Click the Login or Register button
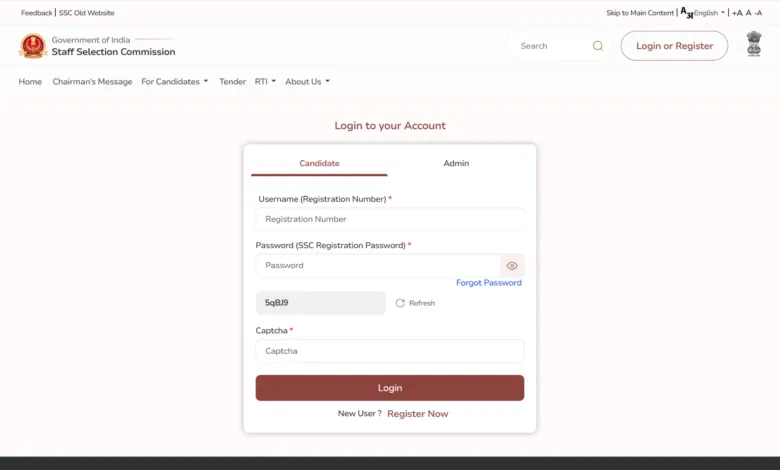Viewport: 780px width, 470px height. pyautogui.click(x=674, y=46)
